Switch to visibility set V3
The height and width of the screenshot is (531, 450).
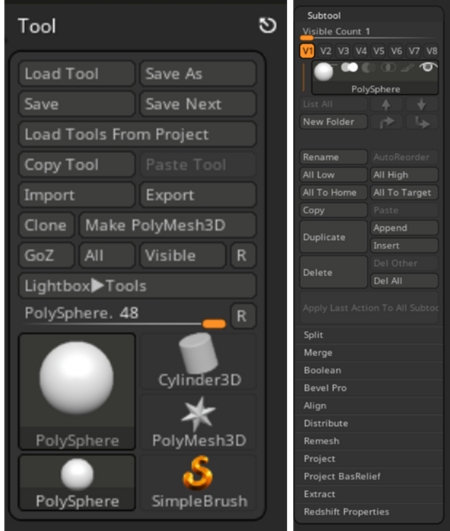coord(343,51)
